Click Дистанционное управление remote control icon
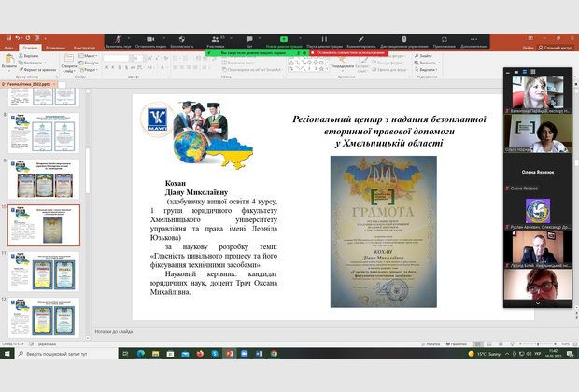This screenshot has width=579, height=392. click(404, 41)
